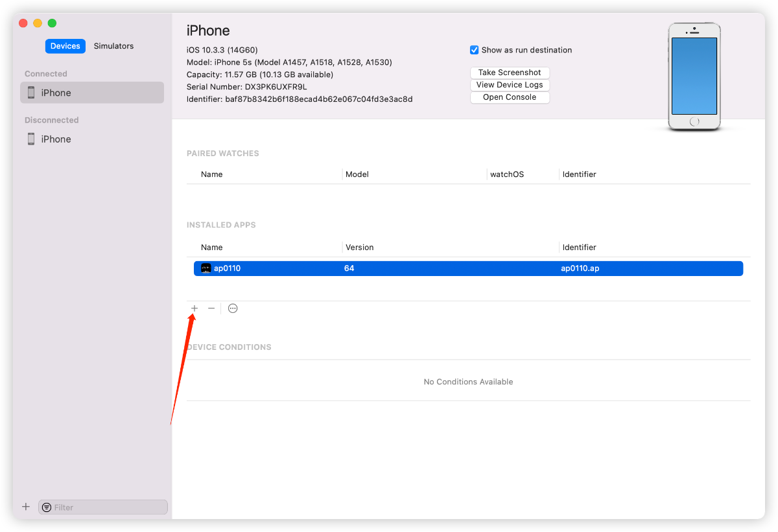The height and width of the screenshot is (532, 778).
Task: Remove selected app with minus icon
Action: point(211,308)
